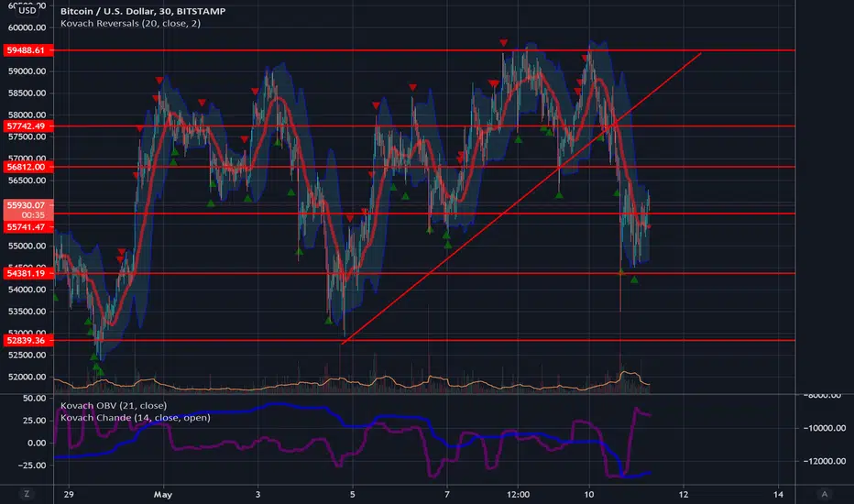Select the horizontal line at 52839.36
Viewport: 854px width, 504px height.
425,341
